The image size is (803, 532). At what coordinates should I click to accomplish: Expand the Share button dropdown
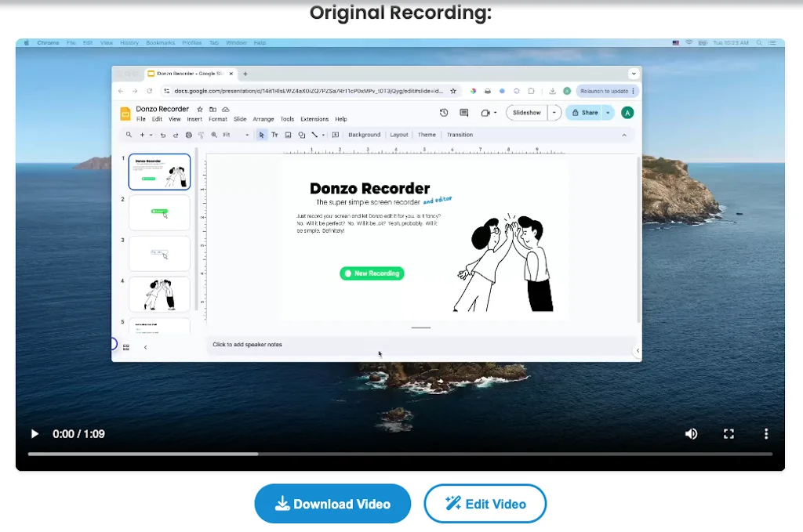[608, 113]
